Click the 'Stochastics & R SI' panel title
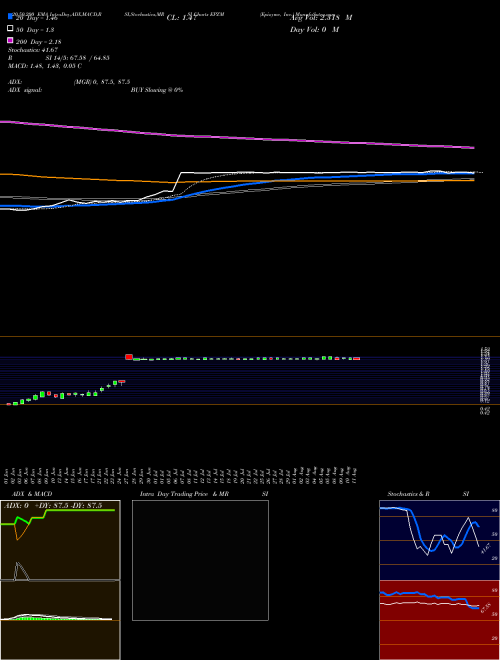This screenshot has width=500, height=660. [428, 494]
